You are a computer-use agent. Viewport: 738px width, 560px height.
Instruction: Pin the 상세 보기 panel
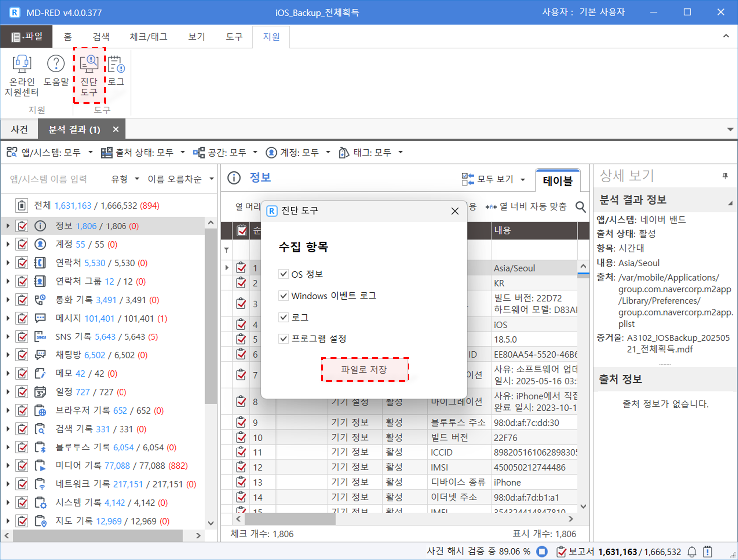tap(725, 176)
